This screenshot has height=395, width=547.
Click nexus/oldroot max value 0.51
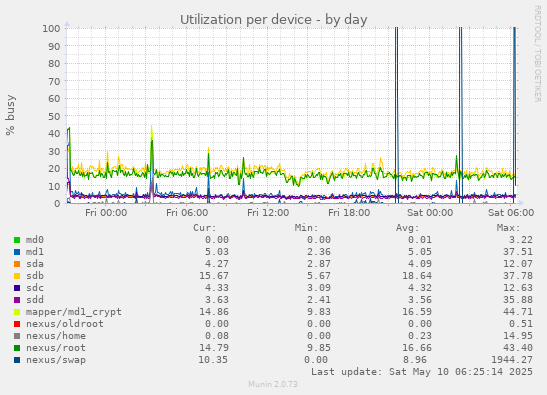click(x=521, y=324)
